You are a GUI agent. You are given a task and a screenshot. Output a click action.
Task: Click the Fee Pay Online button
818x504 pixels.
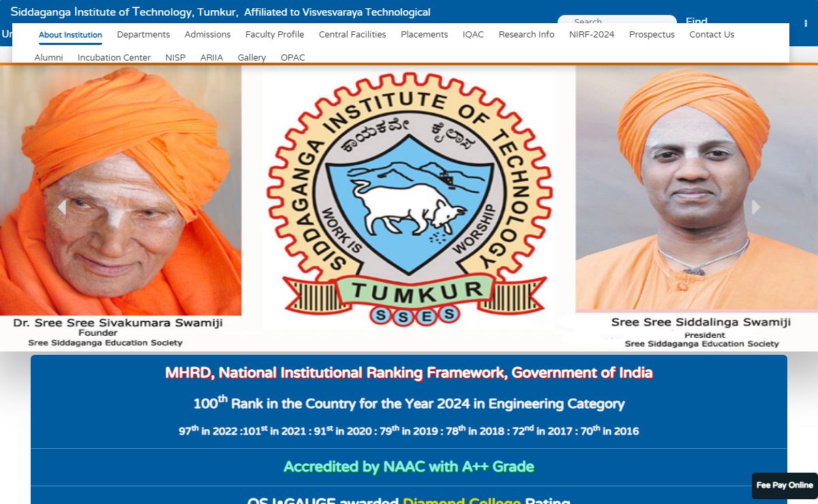tap(785, 486)
